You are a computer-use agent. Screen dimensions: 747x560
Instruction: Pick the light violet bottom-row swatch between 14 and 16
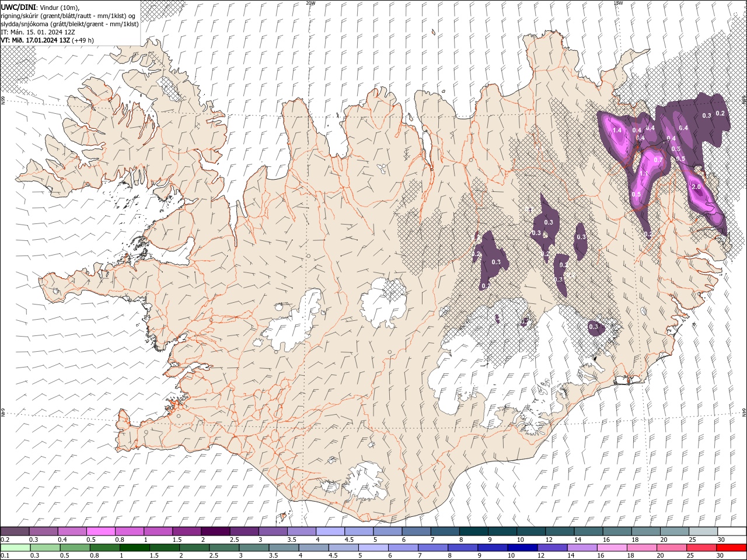[582, 548]
